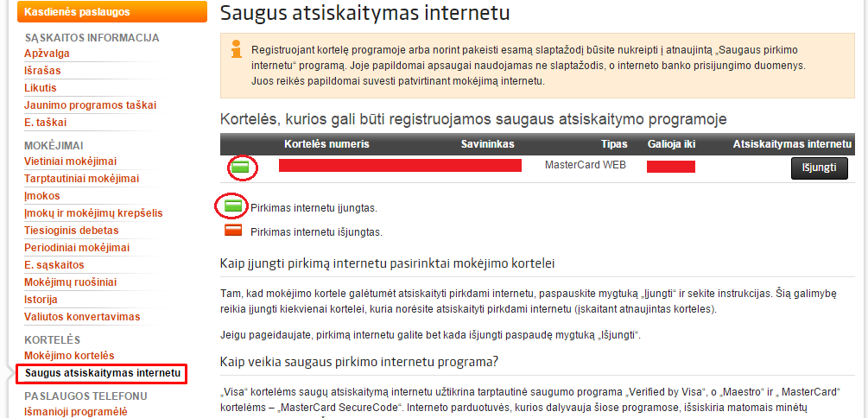Viewport: 868px width, 418px height.
Task: Open the Apžvalga link
Action: 47,54
